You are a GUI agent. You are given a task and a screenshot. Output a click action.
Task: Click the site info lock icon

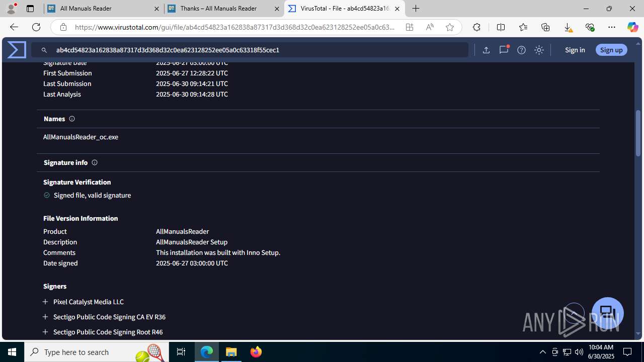tap(63, 27)
